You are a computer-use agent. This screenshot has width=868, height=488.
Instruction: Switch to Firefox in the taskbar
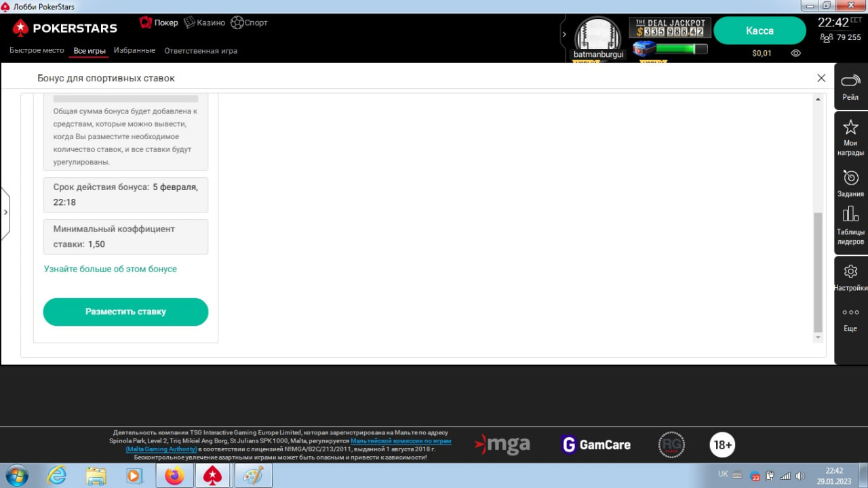[x=174, y=476]
